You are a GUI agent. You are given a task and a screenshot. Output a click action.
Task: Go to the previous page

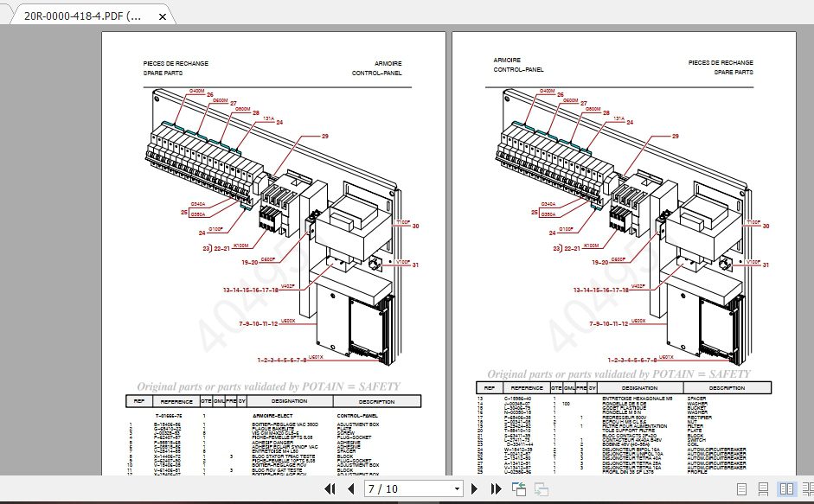click(352, 488)
